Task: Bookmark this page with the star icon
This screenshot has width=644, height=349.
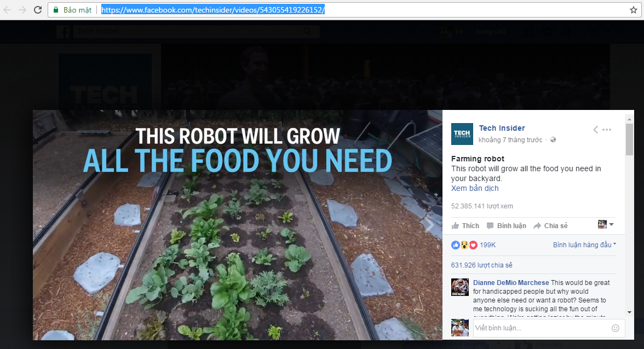Action: click(x=634, y=10)
